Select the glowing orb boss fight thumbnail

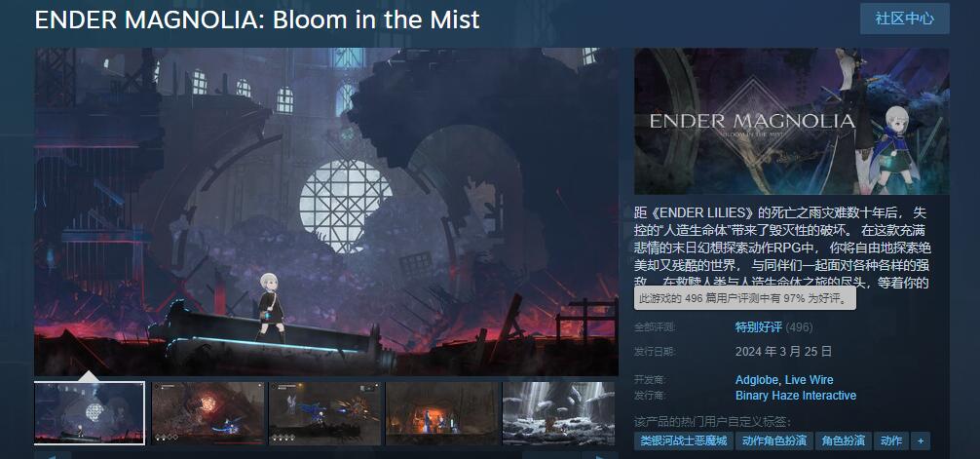coord(208,413)
